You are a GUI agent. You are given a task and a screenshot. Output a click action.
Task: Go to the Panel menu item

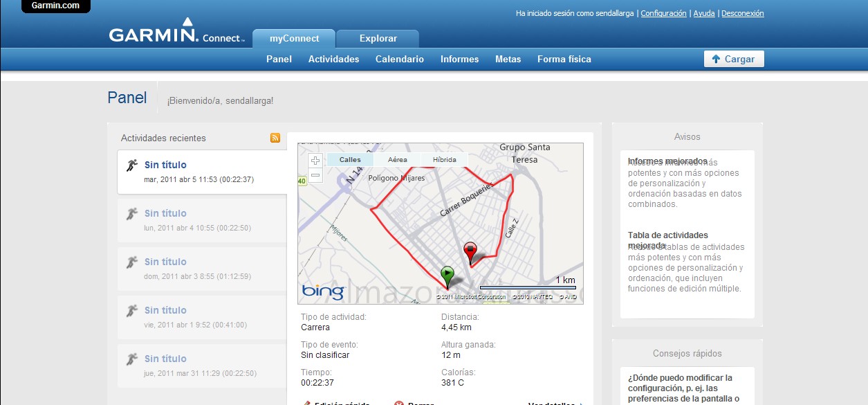[x=279, y=60]
